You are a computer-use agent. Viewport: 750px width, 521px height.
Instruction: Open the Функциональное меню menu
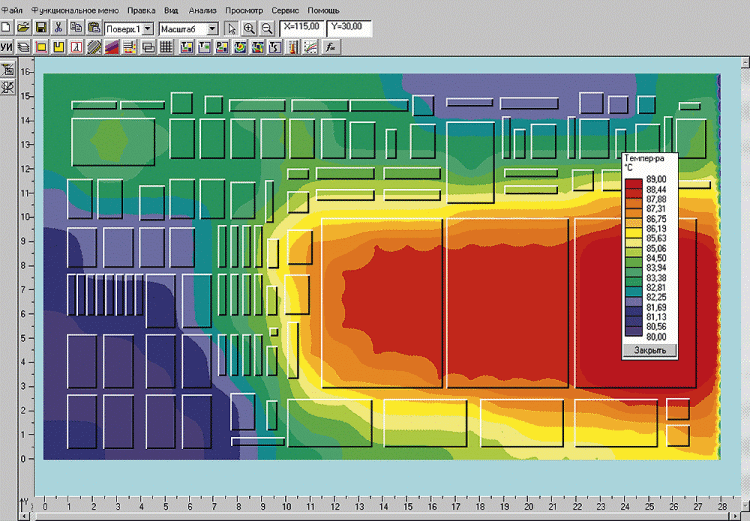tap(75, 10)
